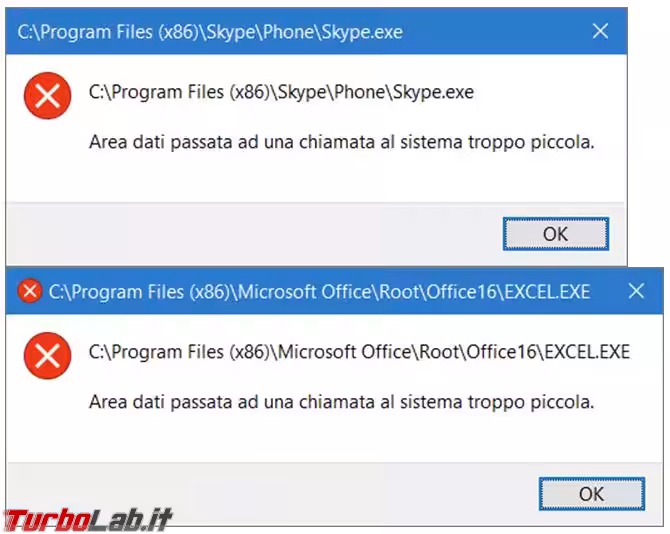
Task: Click the large red error icon beside the Skype.exe path
Action: coord(46,96)
